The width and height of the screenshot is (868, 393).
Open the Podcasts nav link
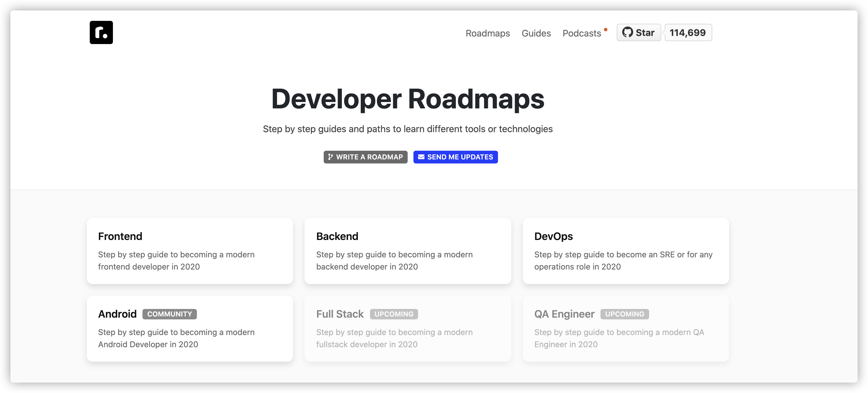(581, 33)
